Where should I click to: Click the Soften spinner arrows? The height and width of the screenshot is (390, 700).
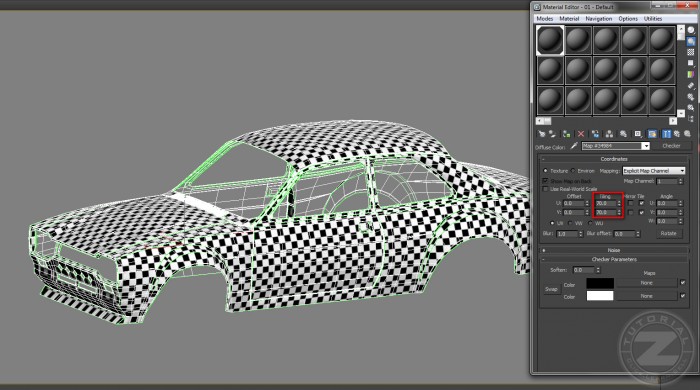click(598, 270)
